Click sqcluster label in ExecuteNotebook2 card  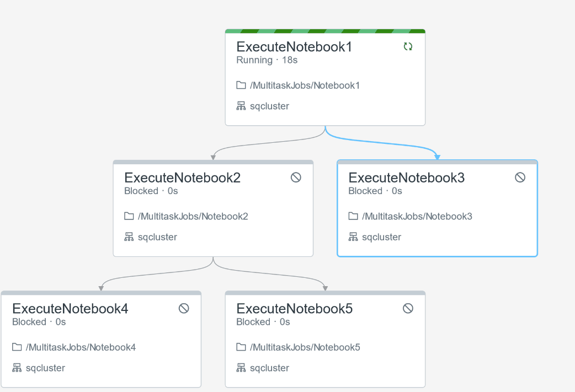pyautogui.click(x=157, y=238)
